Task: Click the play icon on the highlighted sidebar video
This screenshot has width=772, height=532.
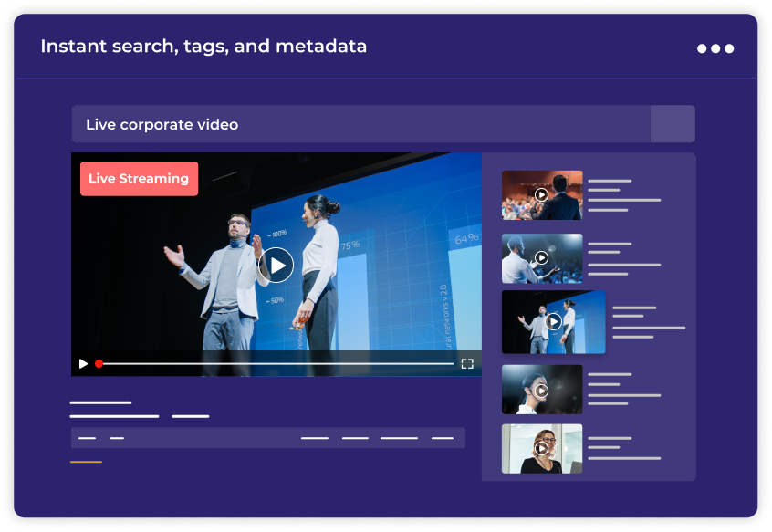Action: click(x=555, y=321)
